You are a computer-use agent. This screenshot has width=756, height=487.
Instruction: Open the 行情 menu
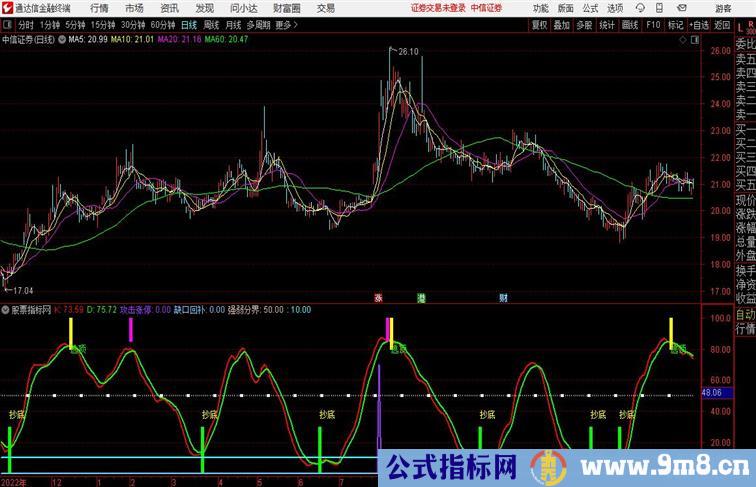[99, 8]
